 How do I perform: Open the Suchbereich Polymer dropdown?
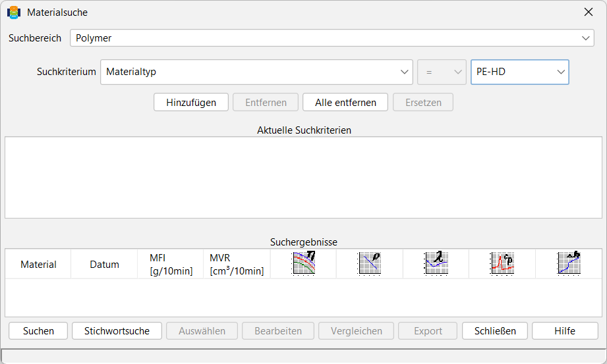point(332,38)
